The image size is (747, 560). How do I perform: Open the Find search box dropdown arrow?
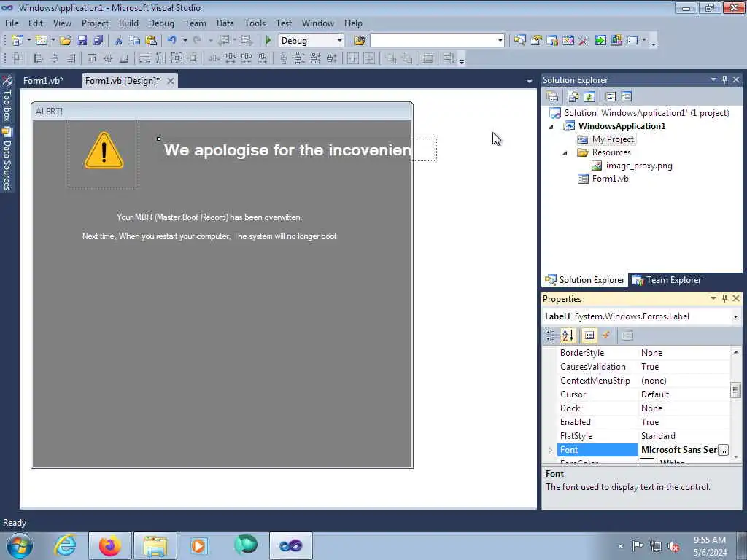click(500, 41)
